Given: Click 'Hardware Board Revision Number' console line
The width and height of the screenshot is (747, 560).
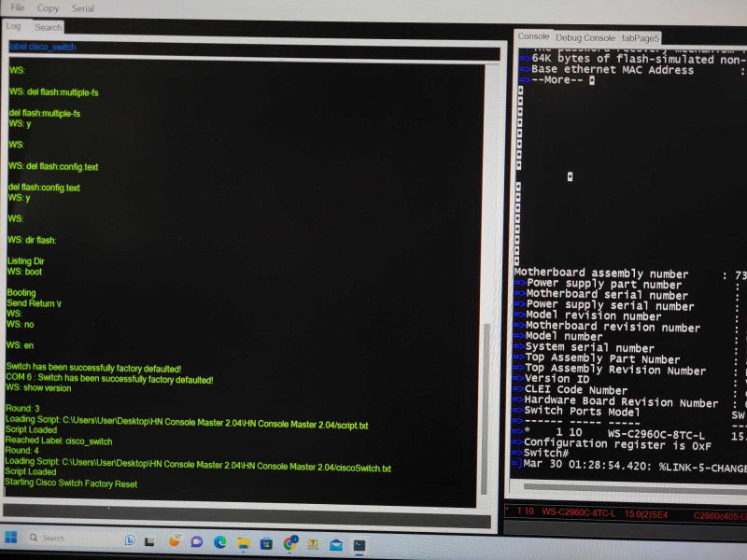Looking at the screenshot, I should [621, 401].
